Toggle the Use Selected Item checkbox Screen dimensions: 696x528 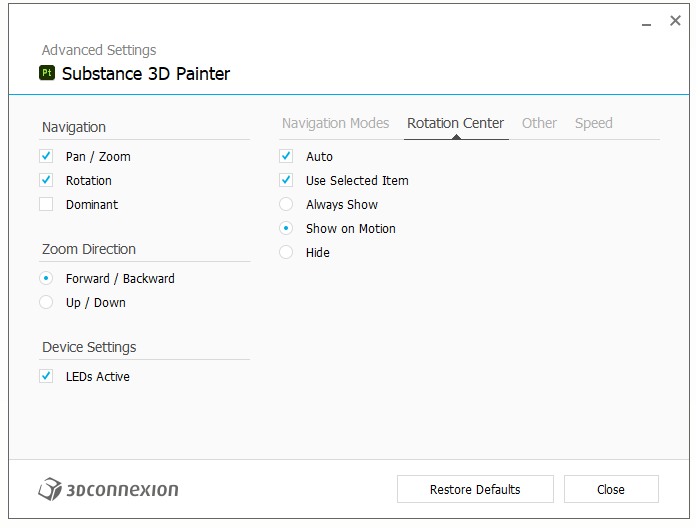tap(286, 181)
